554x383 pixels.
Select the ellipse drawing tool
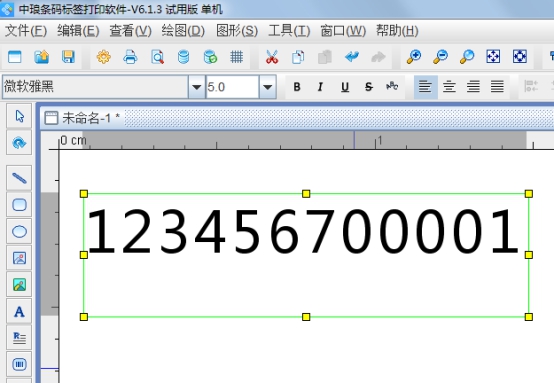point(19,231)
